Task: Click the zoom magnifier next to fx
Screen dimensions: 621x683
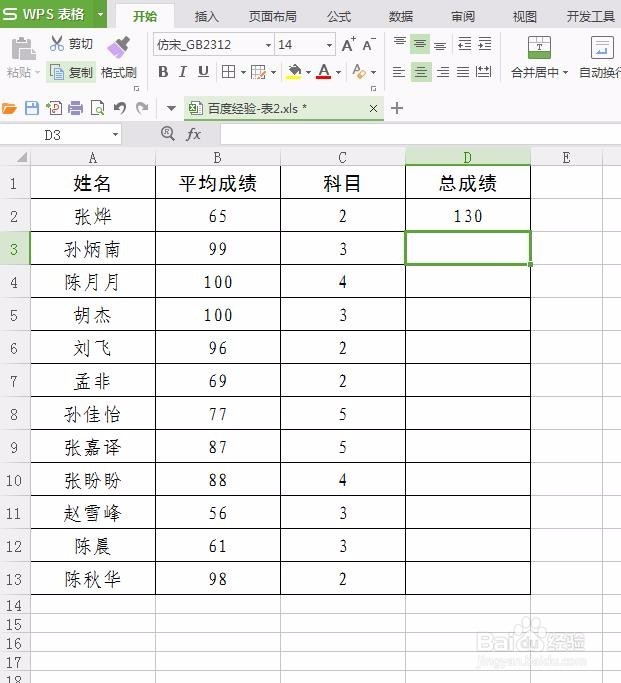Action: coord(167,133)
